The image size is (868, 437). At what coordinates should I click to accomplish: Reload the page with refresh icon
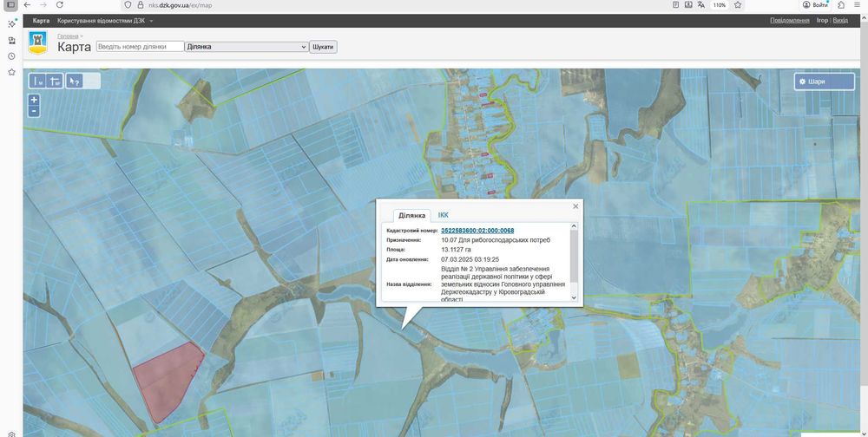[x=60, y=4]
